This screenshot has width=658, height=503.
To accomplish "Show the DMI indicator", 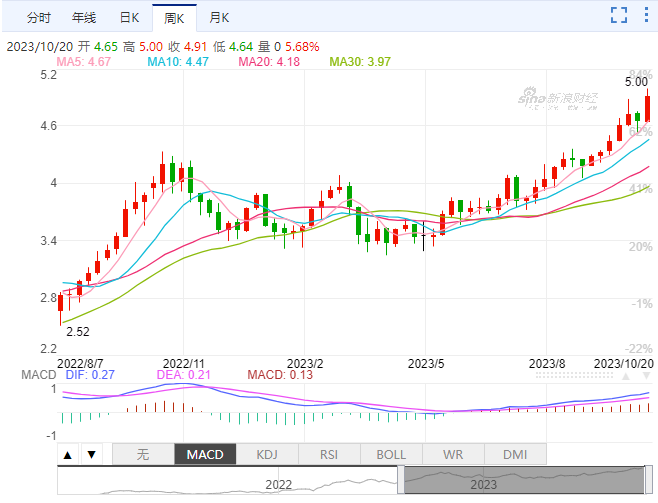I will click(513, 454).
